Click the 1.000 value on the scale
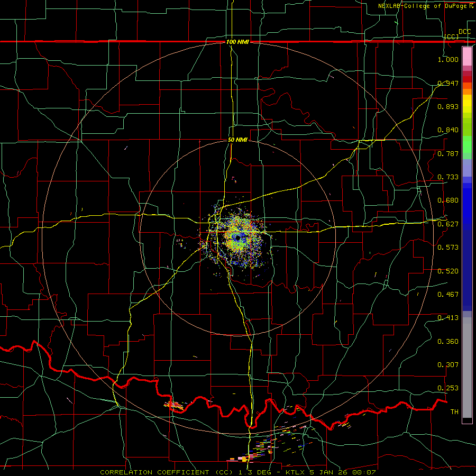The width and height of the screenshot is (476, 476). [448, 59]
